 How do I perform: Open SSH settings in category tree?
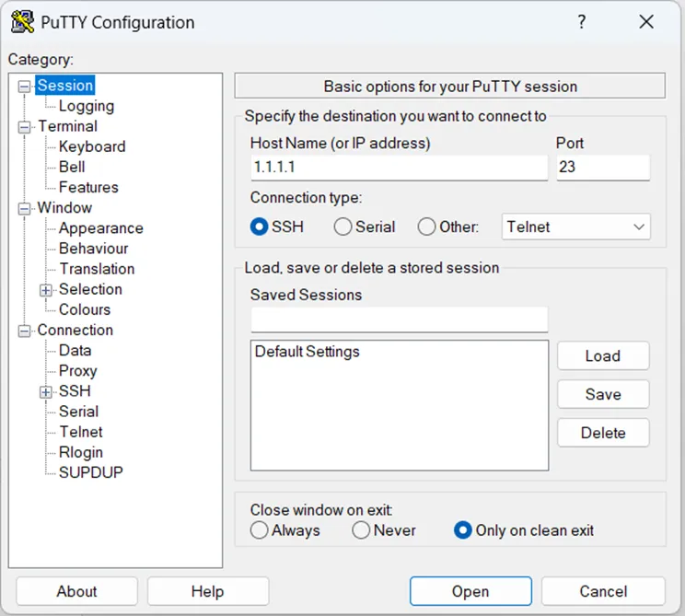click(x=75, y=391)
